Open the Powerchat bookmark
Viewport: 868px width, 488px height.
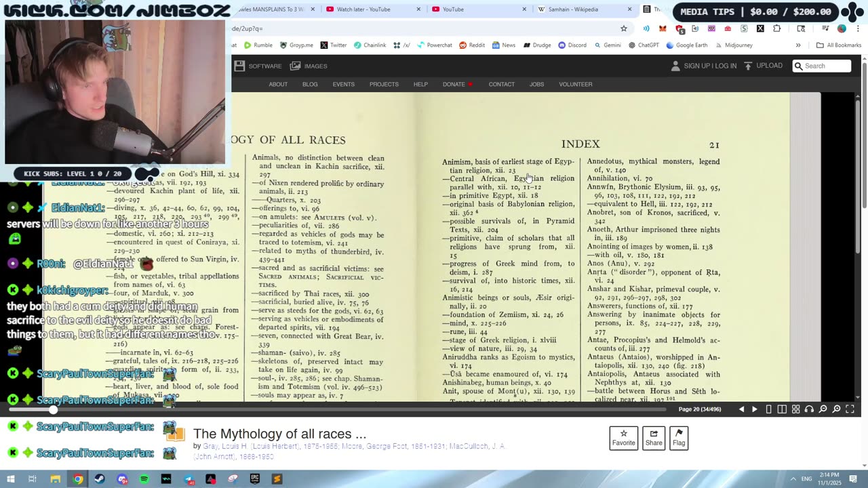click(434, 45)
